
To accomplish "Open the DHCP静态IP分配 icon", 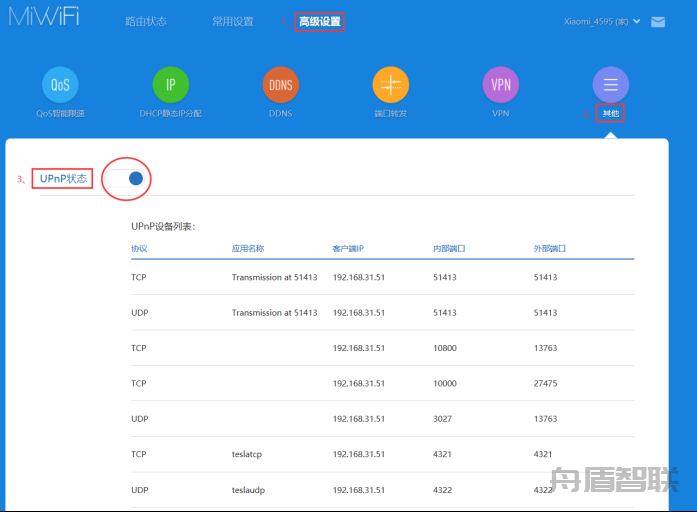I will (x=170, y=85).
